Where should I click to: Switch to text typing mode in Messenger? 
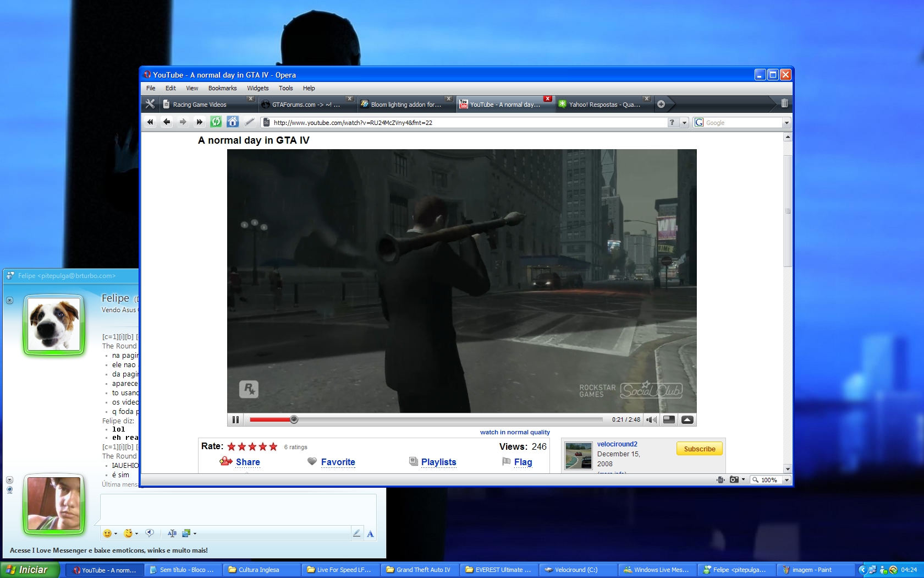(370, 533)
